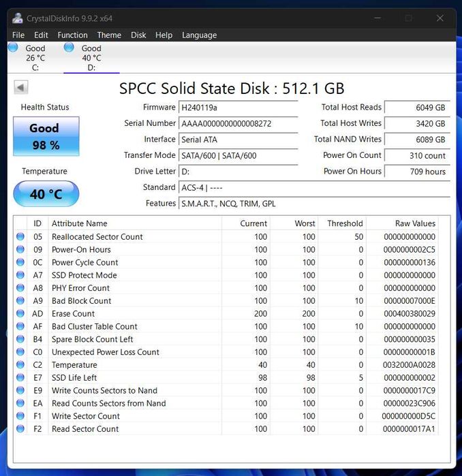The width and height of the screenshot is (462, 476).
Task: Click the Good 98 % health status button
Action: pos(46,136)
